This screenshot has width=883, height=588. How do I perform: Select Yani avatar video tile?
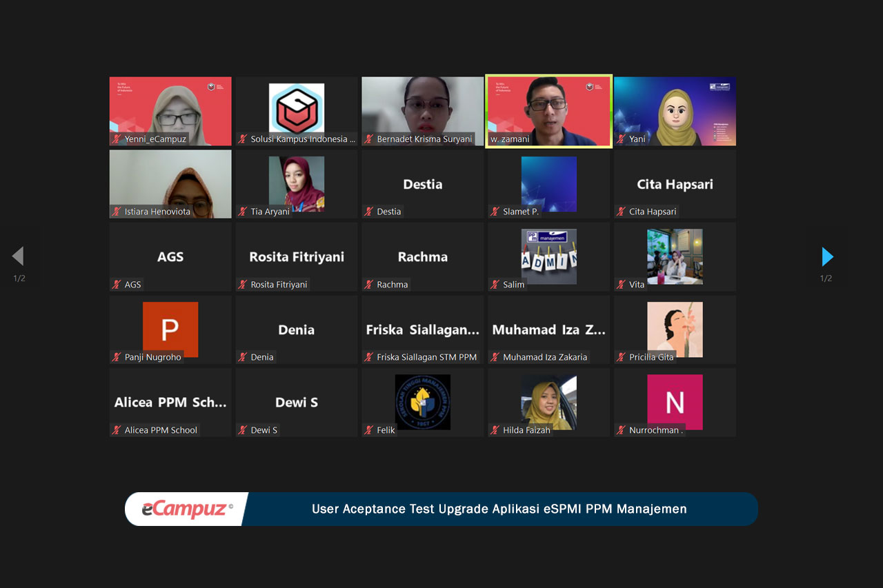675,111
